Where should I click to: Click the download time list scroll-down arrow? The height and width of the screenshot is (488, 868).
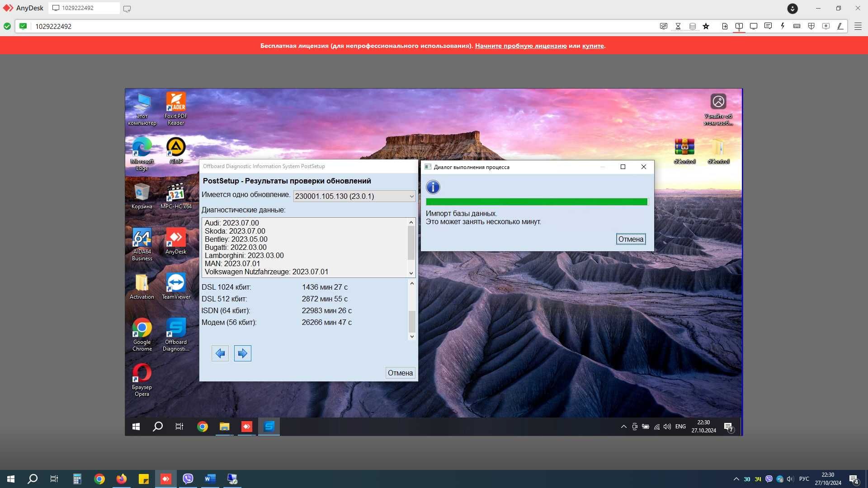pos(411,336)
